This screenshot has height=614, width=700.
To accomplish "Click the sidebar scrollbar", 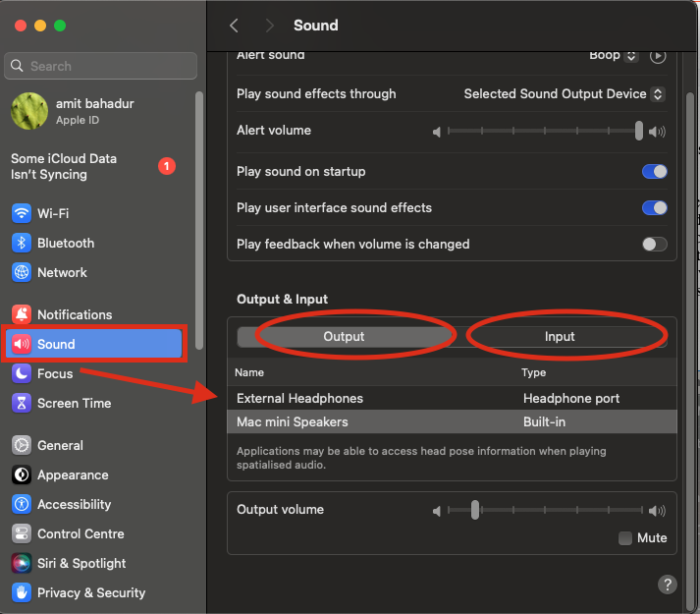I will (199, 220).
